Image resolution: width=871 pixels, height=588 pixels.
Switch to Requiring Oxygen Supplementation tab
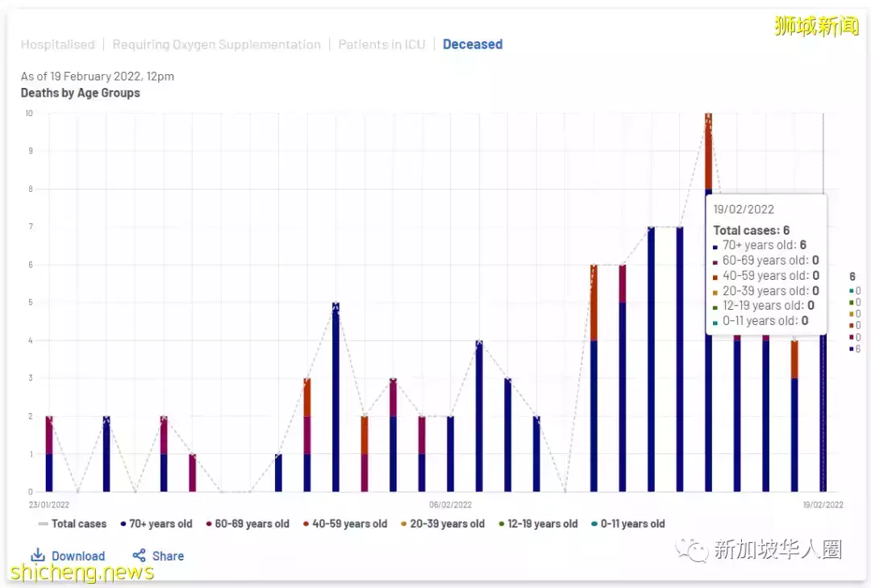coord(216,44)
